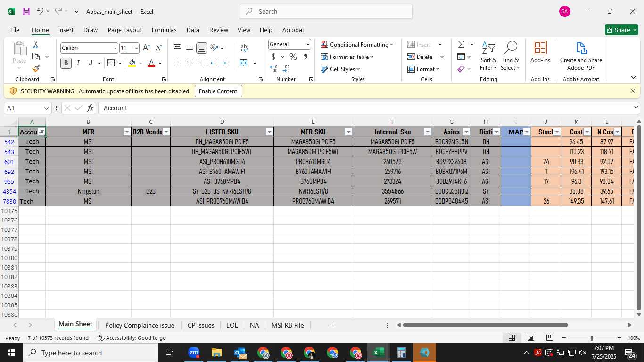Click the Insert Function fx icon

click(x=91, y=108)
